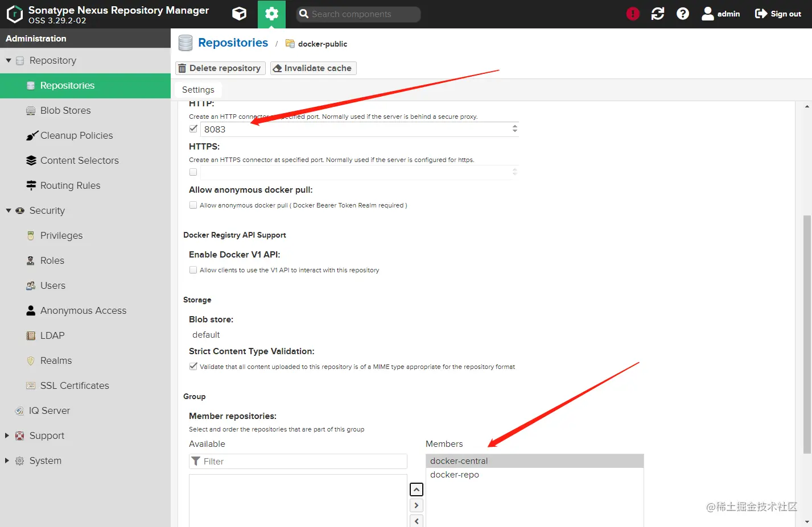Image resolution: width=812 pixels, height=527 pixels.
Task: Click the Cleanup Policies broom icon
Action: pyautogui.click(x=31, y=135)
